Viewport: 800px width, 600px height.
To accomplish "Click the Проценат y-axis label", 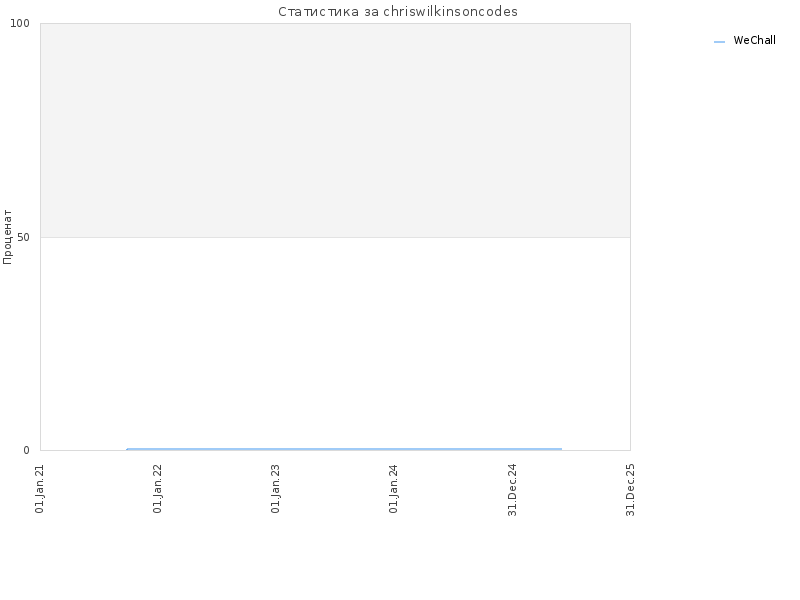I will [x=7, y=237].
